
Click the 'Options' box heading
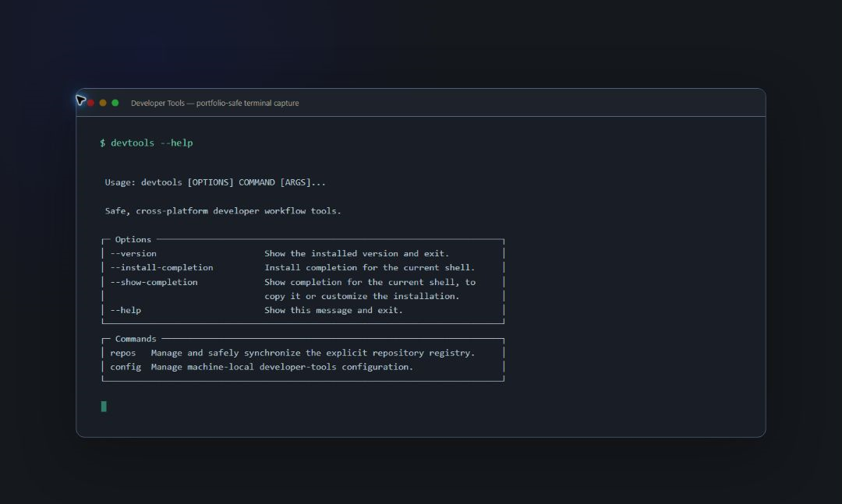click(x=133, y=239)
